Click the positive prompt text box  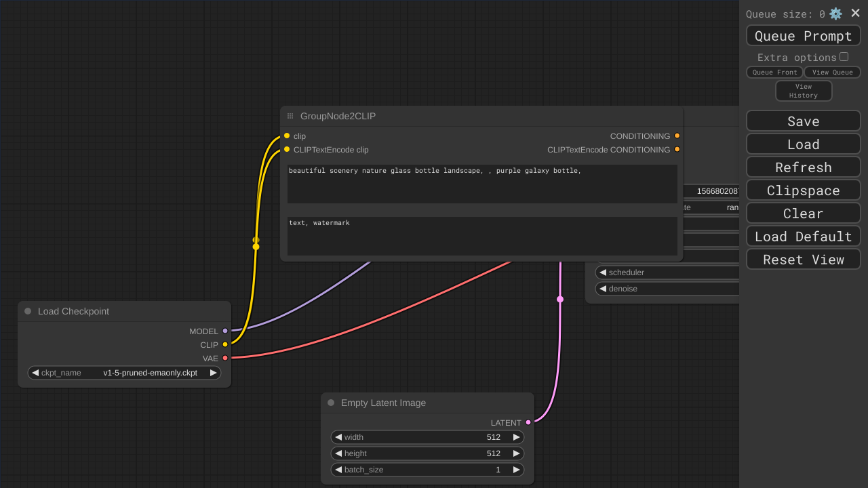pos(481,184)
